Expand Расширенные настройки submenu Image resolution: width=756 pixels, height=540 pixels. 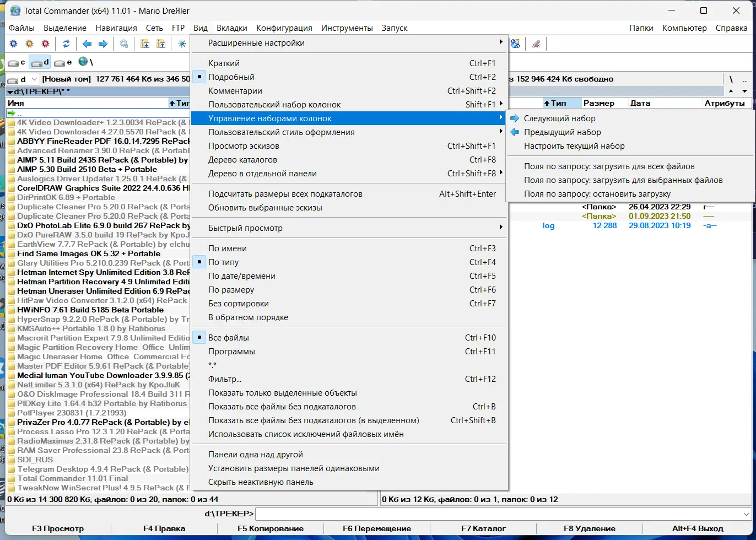click(x=348, y=43)
